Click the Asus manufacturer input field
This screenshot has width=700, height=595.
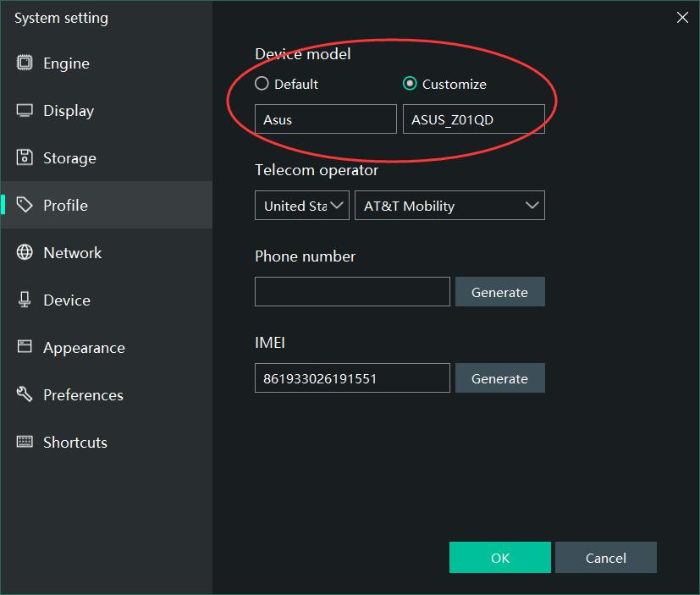click(x=325, y=119)
